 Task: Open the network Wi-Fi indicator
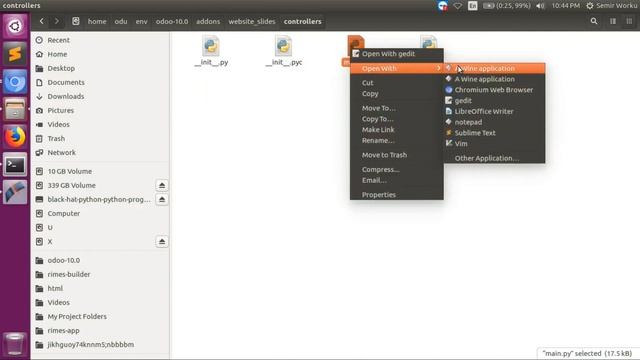(x=458, y=6)
